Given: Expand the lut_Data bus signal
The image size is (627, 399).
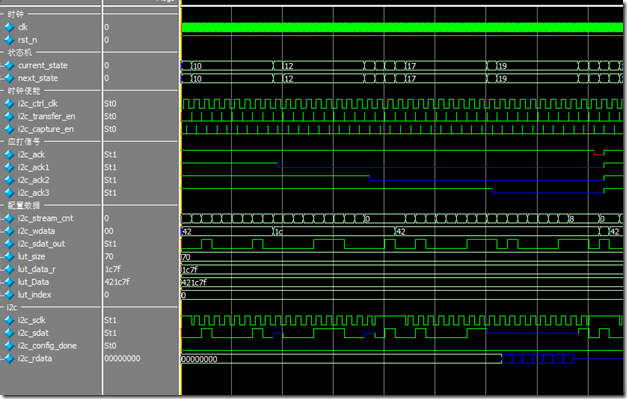Looking at the screenshot, I should (2, 282).
